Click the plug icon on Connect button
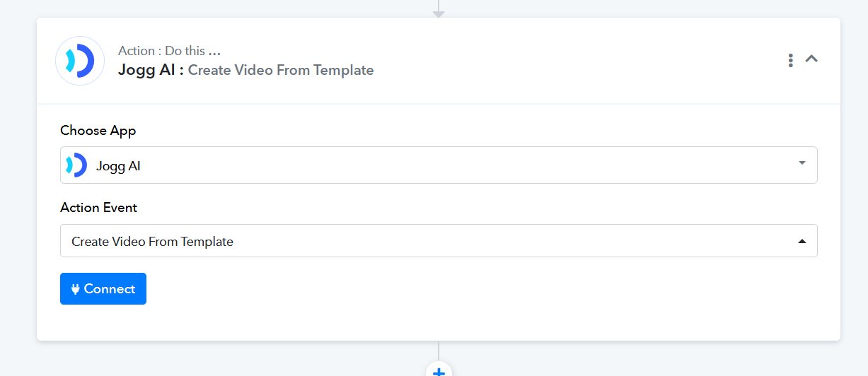 [76, 288]
